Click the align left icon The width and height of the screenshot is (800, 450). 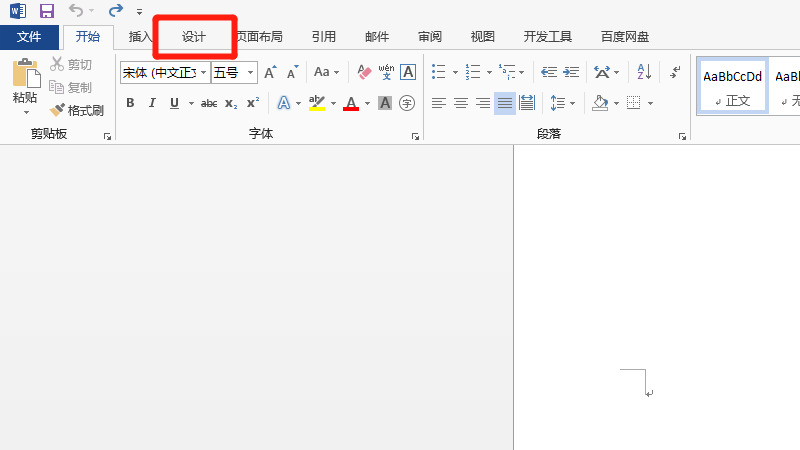(x=439, y=103)
